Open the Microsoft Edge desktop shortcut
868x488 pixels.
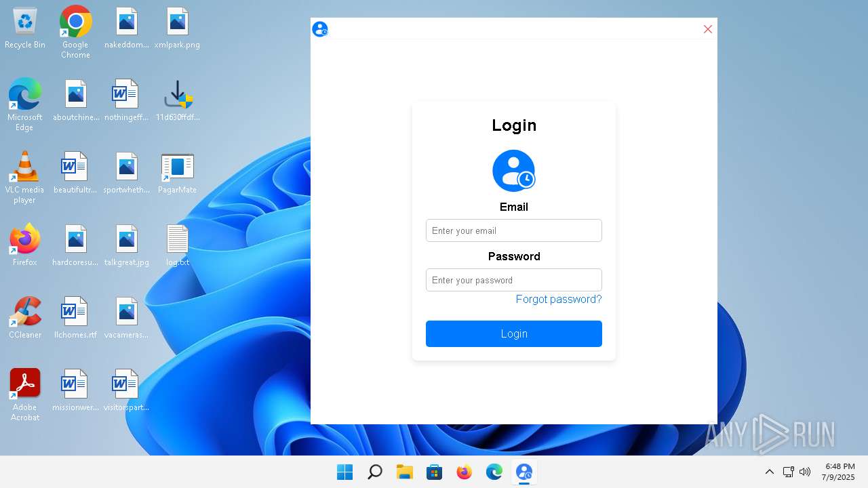[25, 104]
